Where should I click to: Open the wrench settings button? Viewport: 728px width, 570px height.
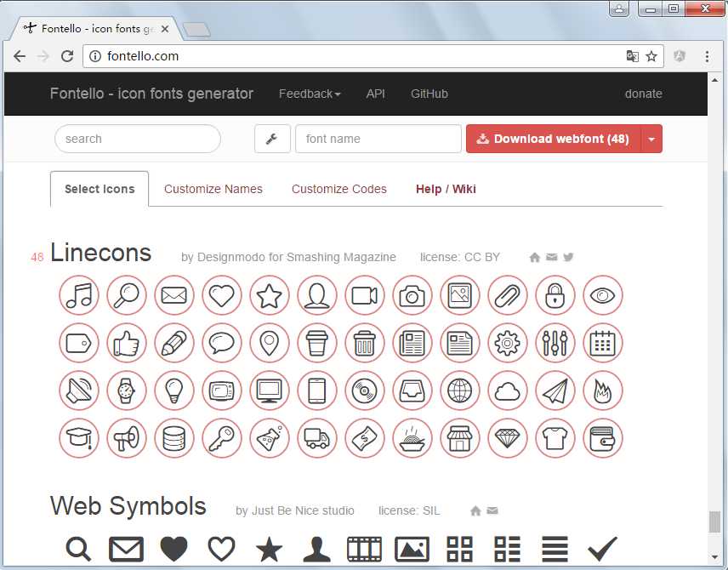click(272, 139)
